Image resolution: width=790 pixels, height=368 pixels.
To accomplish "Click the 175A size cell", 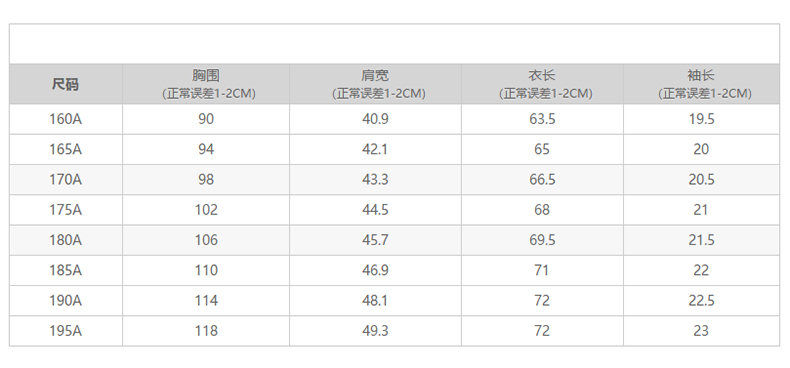I will [65, 210].
